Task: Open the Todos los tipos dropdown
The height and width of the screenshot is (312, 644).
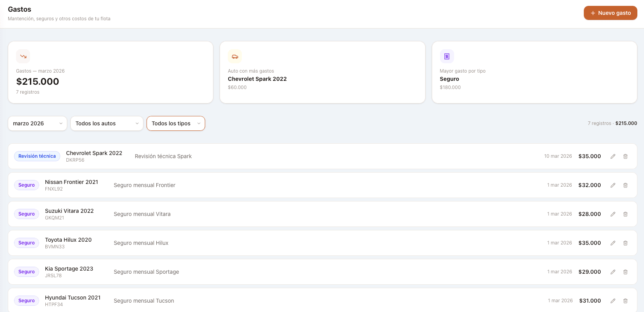Action: [176, 123]
